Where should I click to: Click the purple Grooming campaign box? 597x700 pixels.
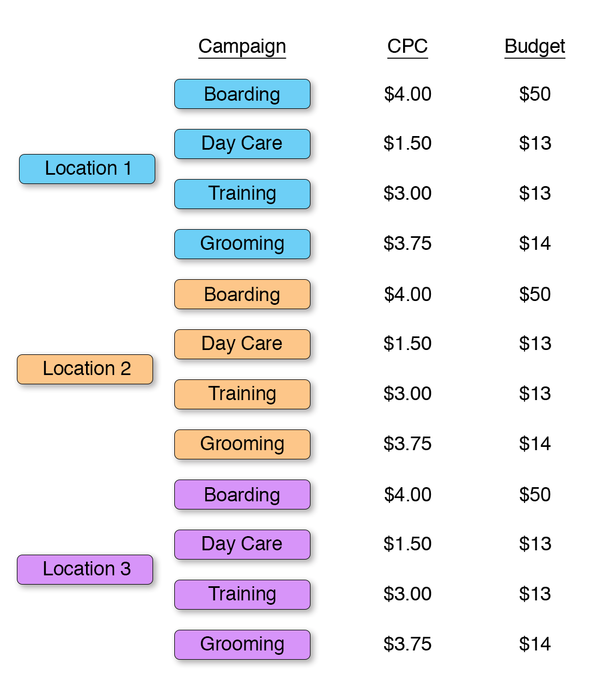[x=242, y=644]
